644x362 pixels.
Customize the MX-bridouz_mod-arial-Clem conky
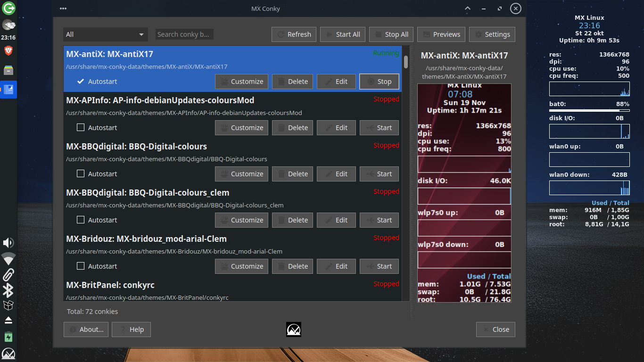click(242, 266)
